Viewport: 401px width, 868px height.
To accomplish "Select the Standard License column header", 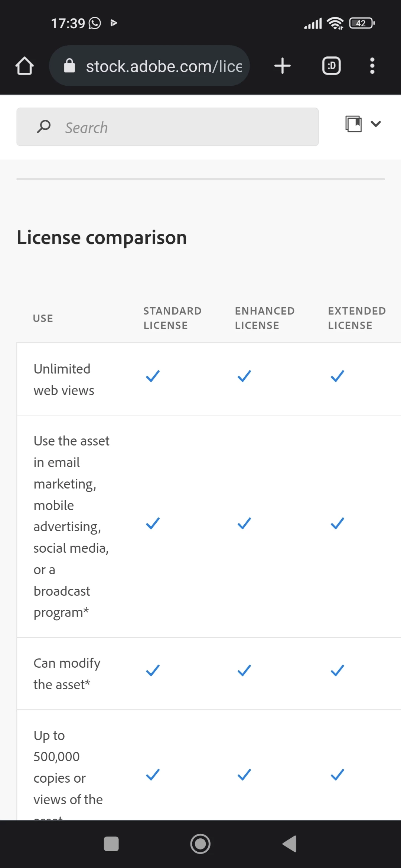I will [x=173, y=318].
